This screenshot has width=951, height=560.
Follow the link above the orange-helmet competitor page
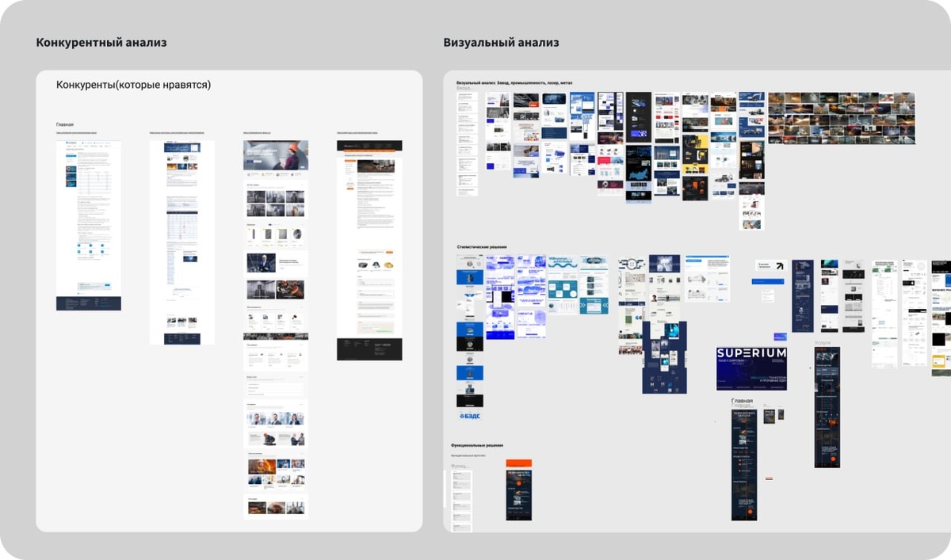[x=257, y=133]
